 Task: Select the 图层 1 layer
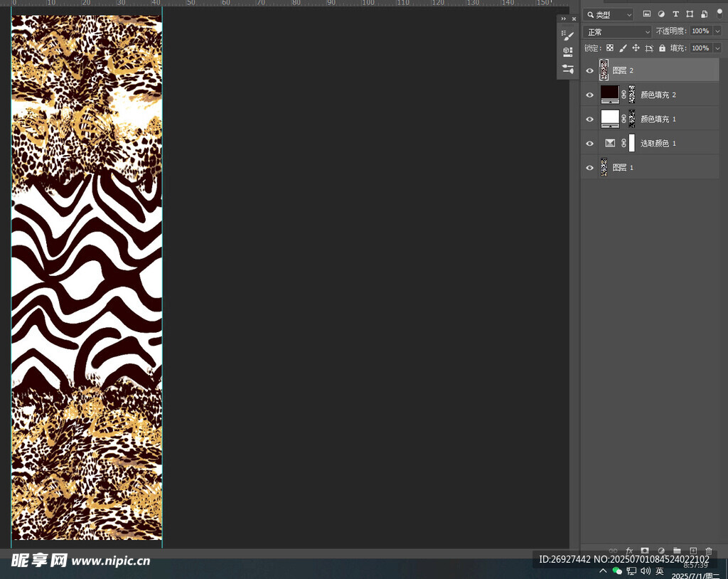(623, 168)
